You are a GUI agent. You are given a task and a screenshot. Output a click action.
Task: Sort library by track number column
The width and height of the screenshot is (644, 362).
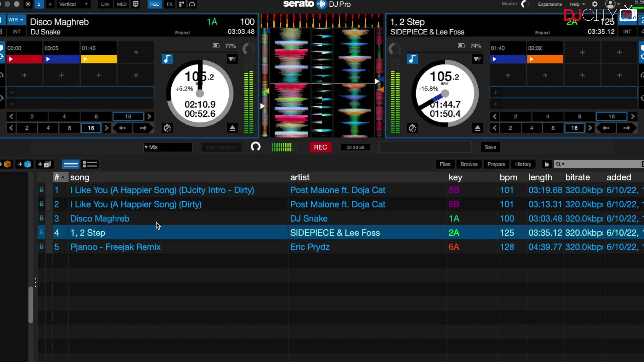[x=60, y=177]
